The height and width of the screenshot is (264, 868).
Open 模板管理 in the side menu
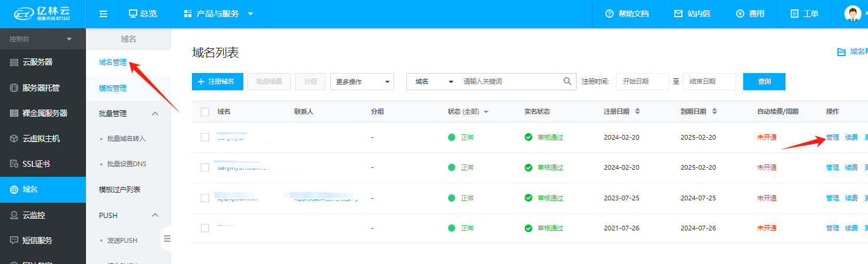coord(112,88)
